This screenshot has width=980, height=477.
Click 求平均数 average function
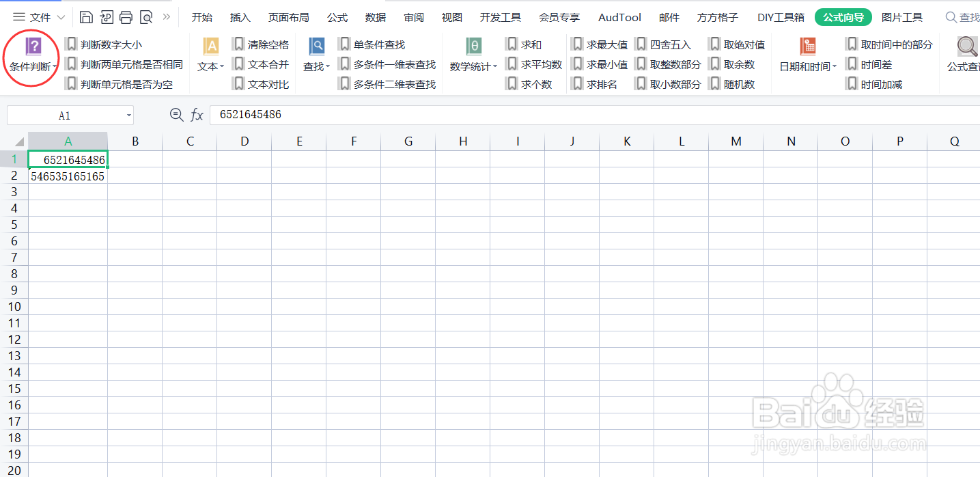pyautogui.click(x=534, y=64)
